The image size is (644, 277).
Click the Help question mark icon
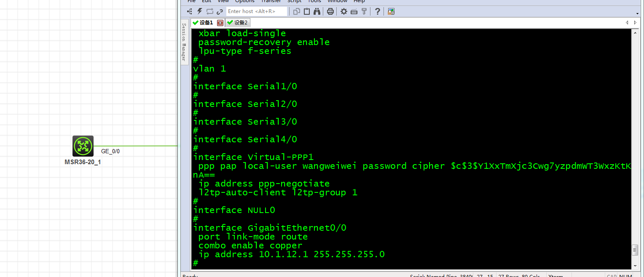coord(378,11)
